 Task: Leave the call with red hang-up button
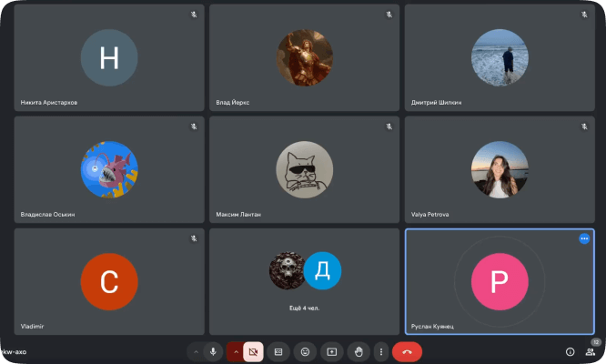[407, 351]
